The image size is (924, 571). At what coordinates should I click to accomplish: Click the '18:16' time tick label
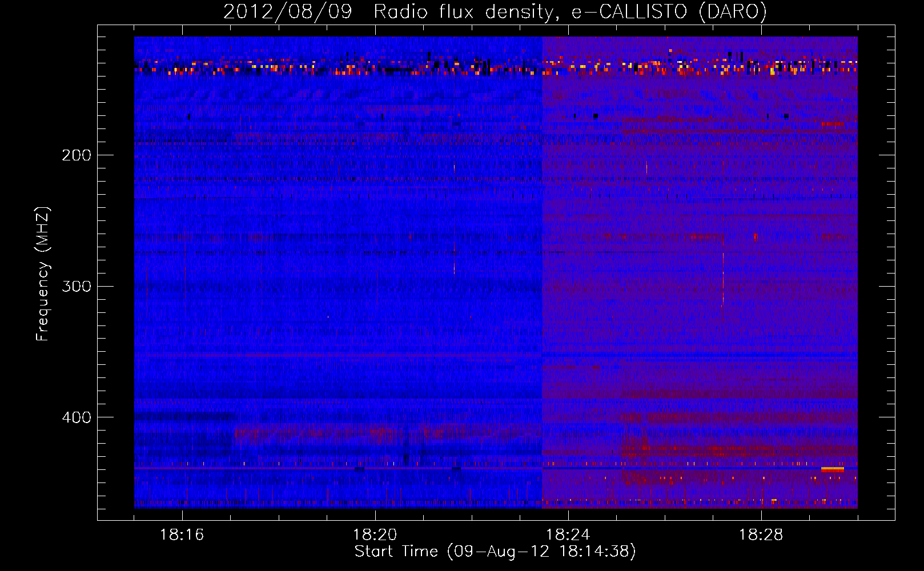pos(182,535)
